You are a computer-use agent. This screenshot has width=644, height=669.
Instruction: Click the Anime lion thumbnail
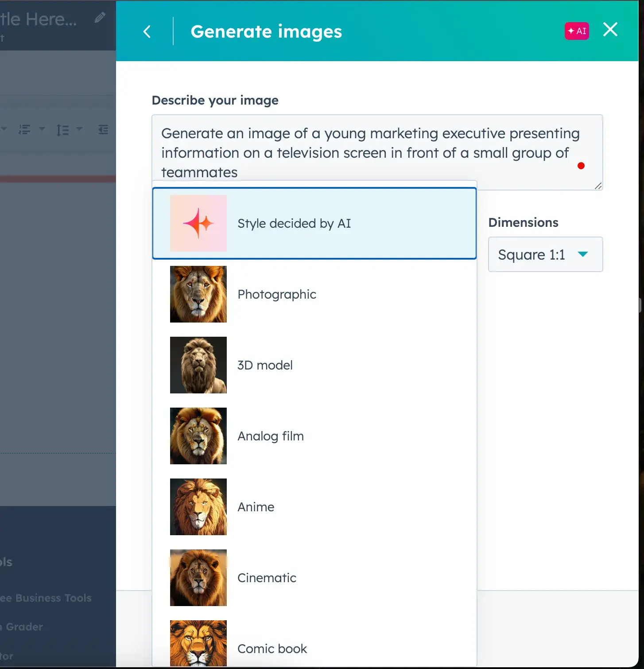coord(198,507)
